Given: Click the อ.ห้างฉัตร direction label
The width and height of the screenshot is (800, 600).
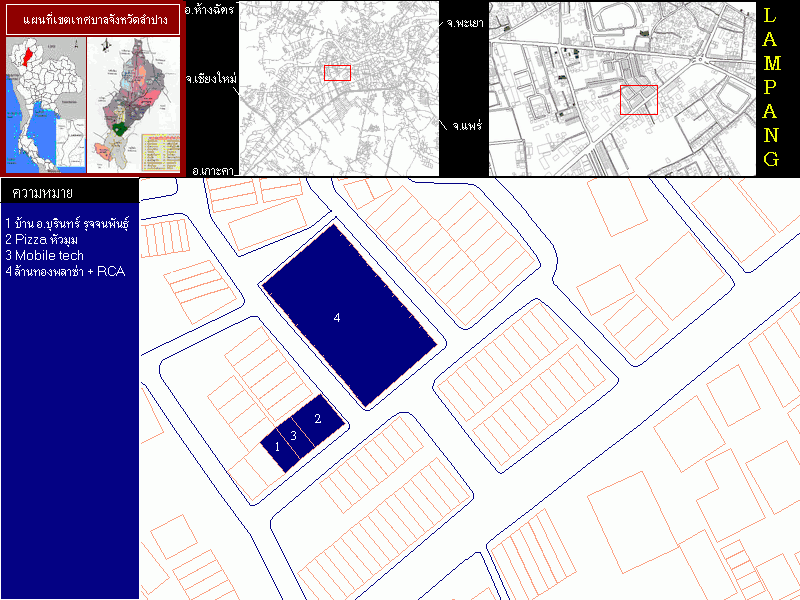Looking at the screenshot, I should coord(210,10).
